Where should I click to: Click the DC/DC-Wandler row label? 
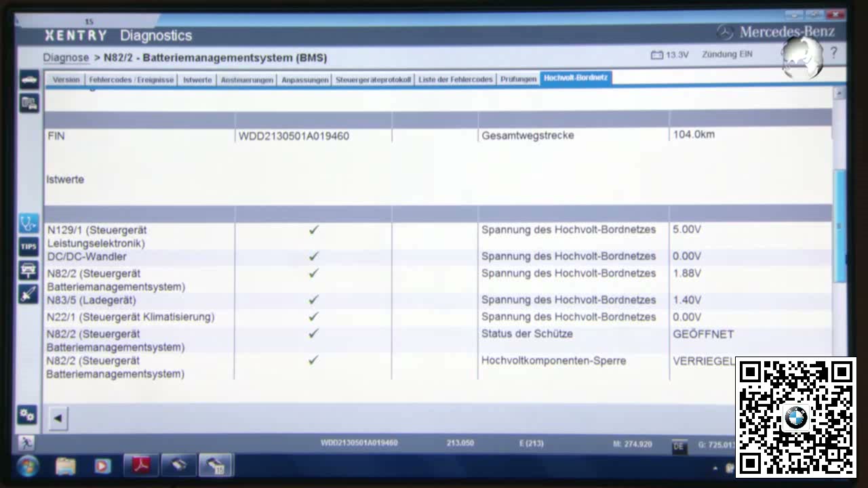[87, 257]
